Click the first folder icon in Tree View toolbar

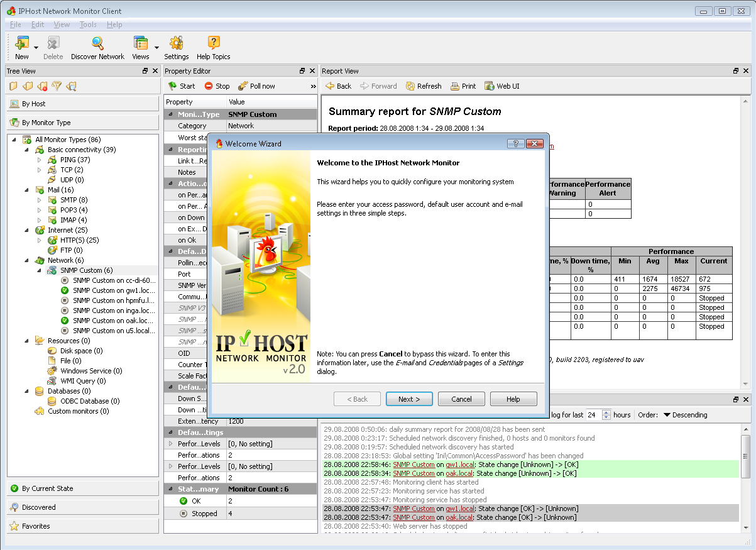point(13,86)
